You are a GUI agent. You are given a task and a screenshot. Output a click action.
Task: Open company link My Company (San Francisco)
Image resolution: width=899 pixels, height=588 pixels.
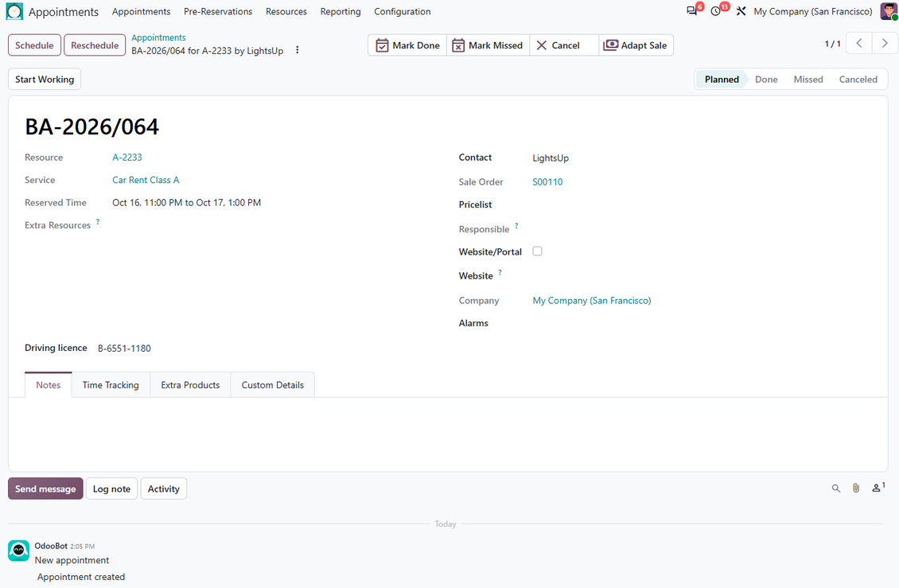[x=592, y=301]
